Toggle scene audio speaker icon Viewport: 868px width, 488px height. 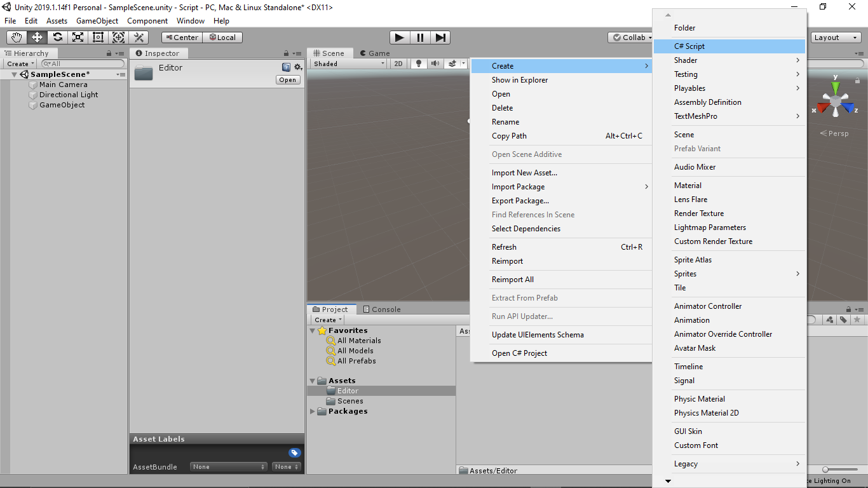pos(435,64)
